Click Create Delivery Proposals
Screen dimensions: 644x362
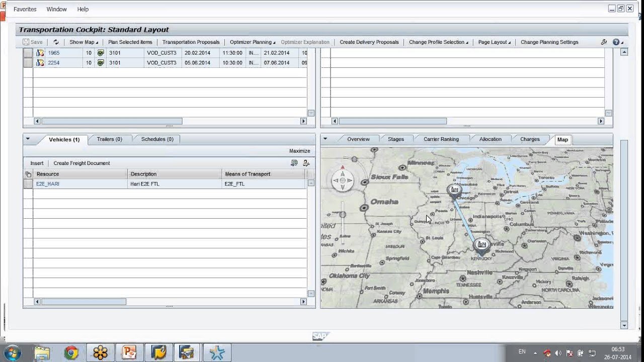pyautogui.click(x=369, y=42)
